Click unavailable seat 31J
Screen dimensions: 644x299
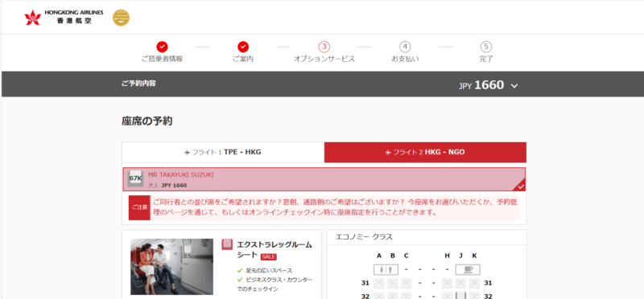tap(460, 283)
